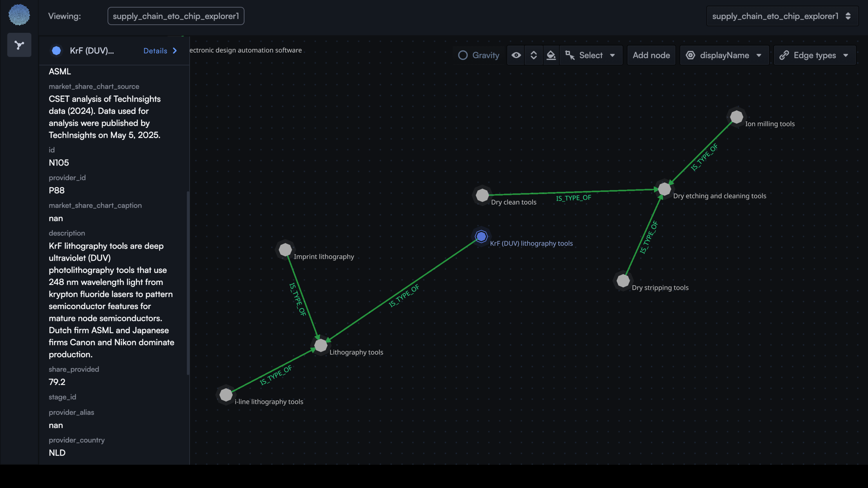Open the supply_chain_eto_chip_explorer1 selector top right
The width and height of the screenshot is (868, 488).
point(782,16)
